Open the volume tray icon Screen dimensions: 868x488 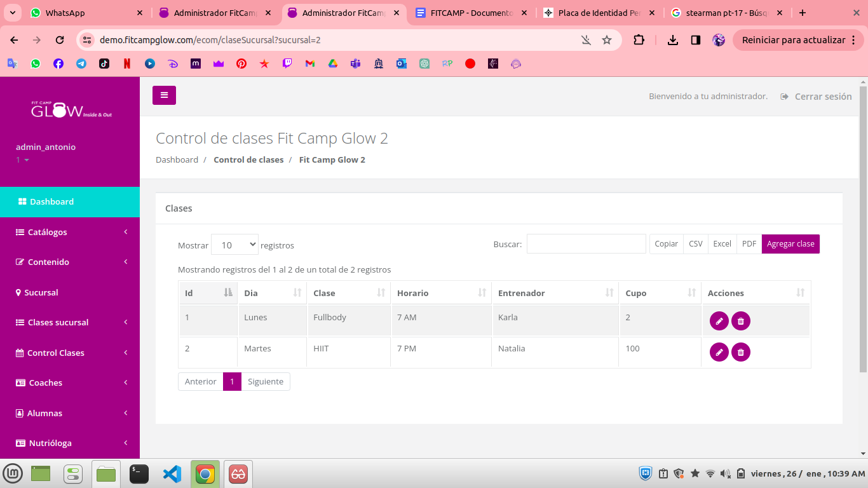click(726, 473)
